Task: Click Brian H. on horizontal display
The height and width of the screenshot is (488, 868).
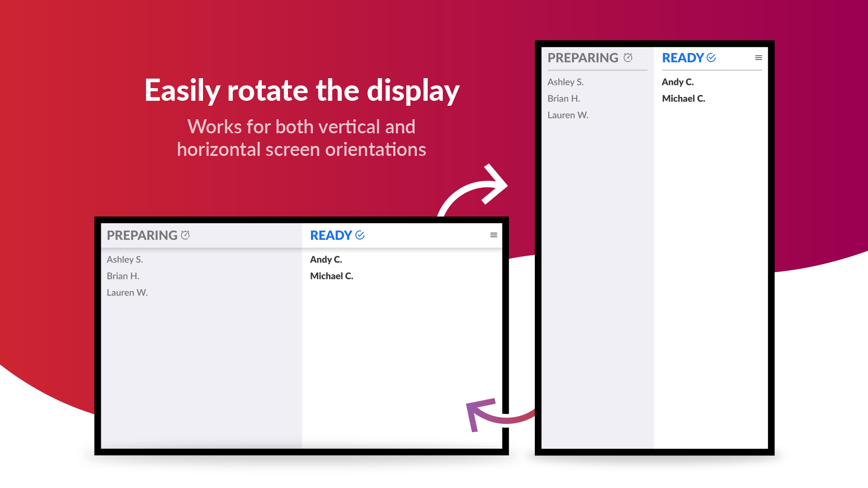Action: [x=123, y=276]
